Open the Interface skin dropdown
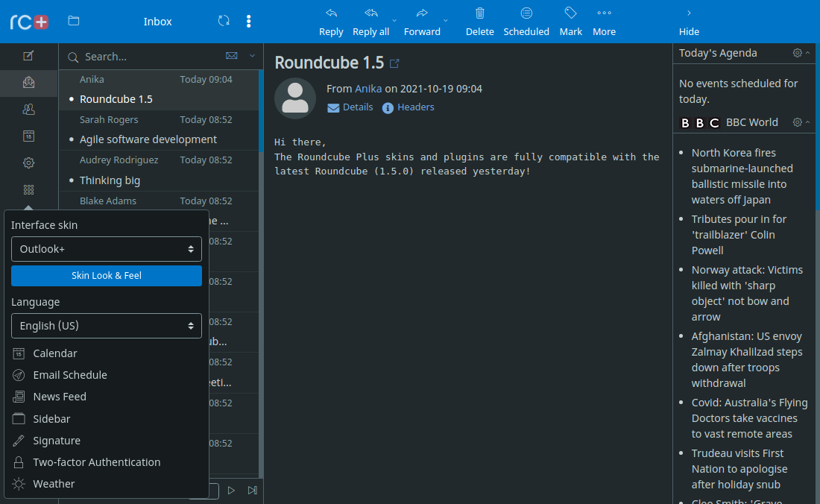 [106, 249]
